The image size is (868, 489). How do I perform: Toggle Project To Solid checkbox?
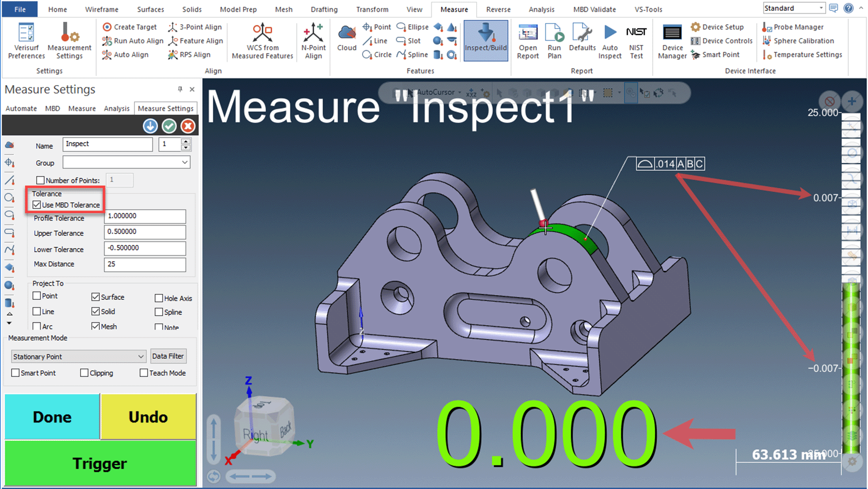point(95,312)
